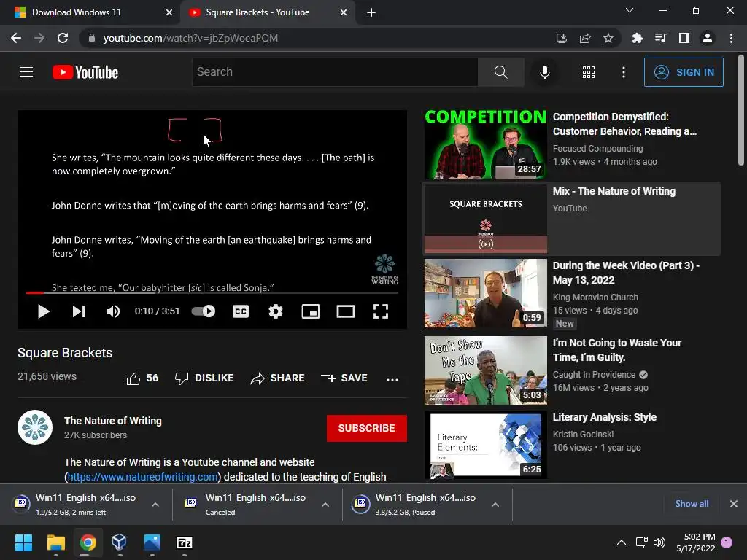
Task: Open a new browser tab
Action: tap(371, 12)
